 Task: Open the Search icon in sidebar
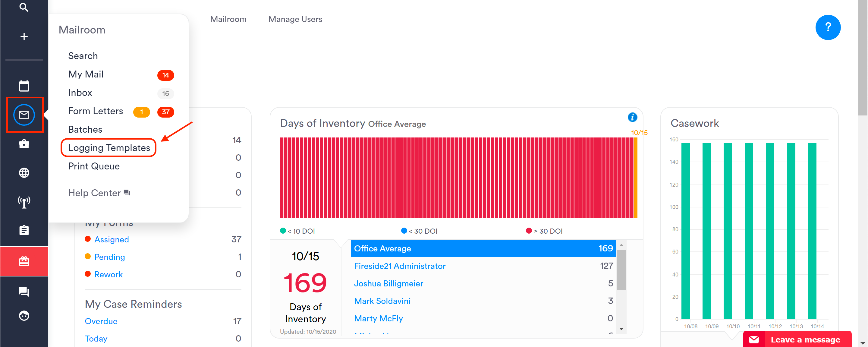pos(24,8)
